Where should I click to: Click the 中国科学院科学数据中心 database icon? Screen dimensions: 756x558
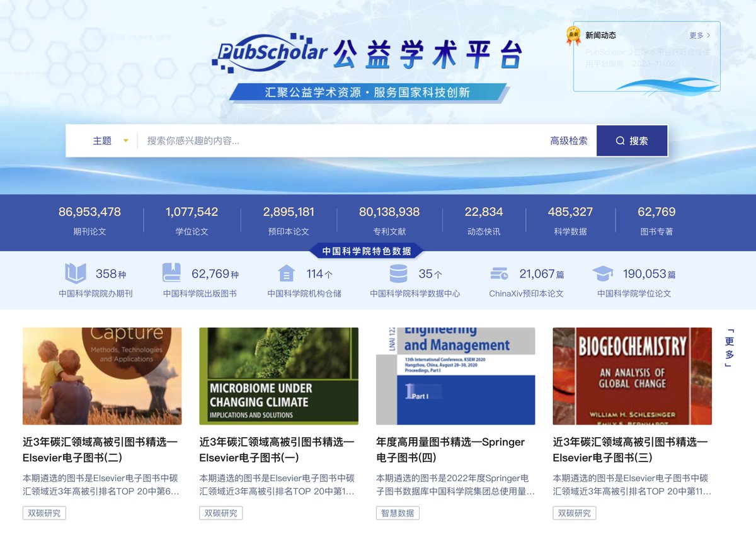(x=399, y=272)
